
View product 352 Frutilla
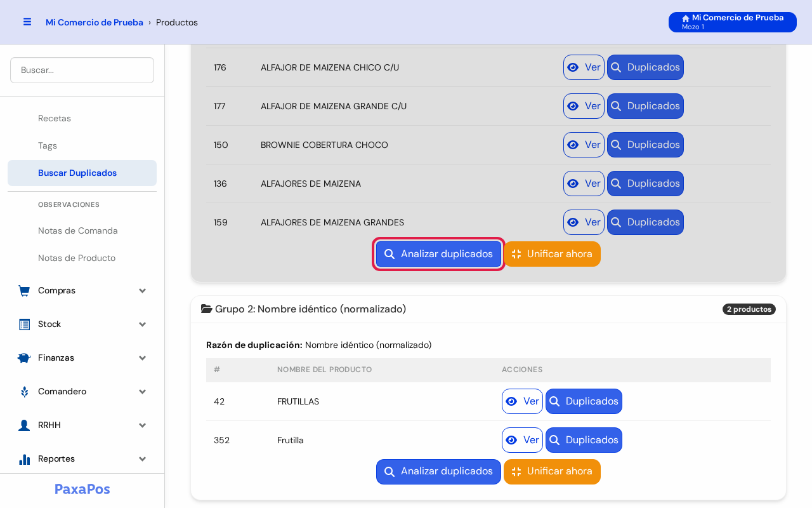(522, 440)
